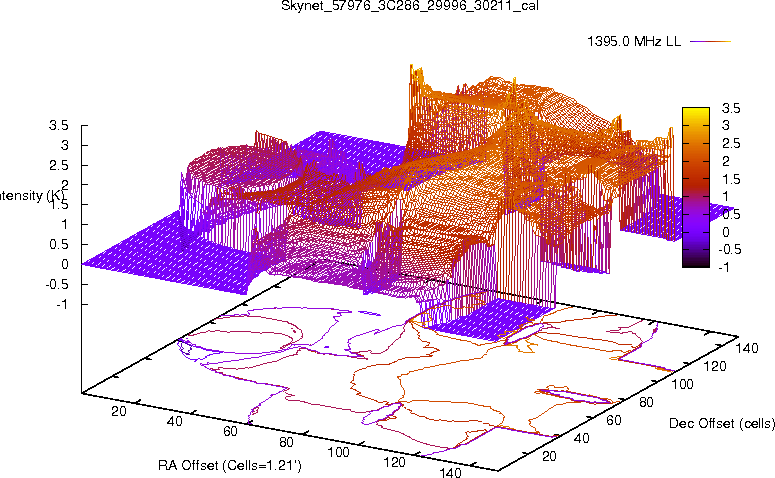Click the 40 tick on the RA Offset axis

pos(174,421)
